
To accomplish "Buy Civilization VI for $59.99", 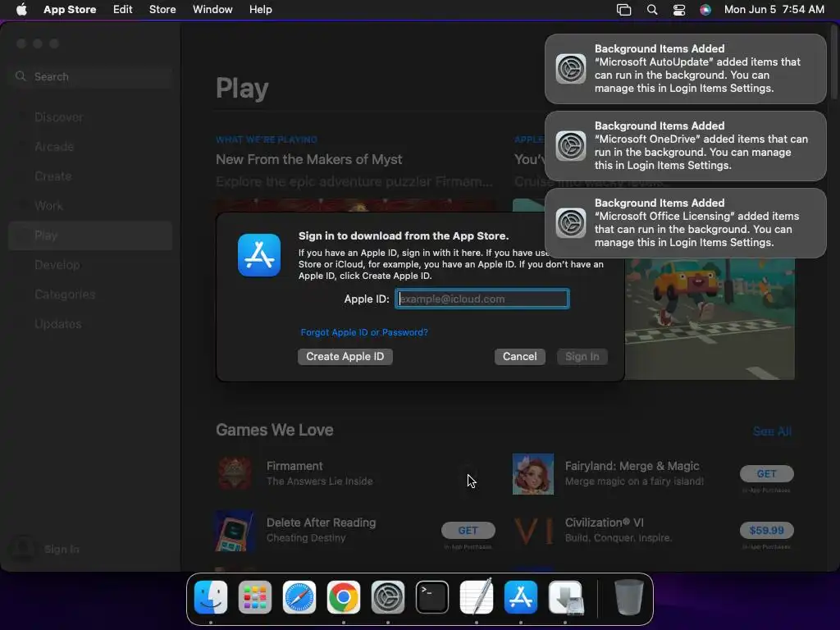I will [767, 531].
